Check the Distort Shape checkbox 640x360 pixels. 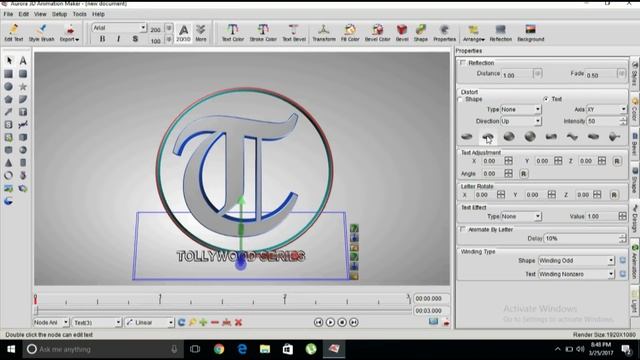(x=461, y=99)
